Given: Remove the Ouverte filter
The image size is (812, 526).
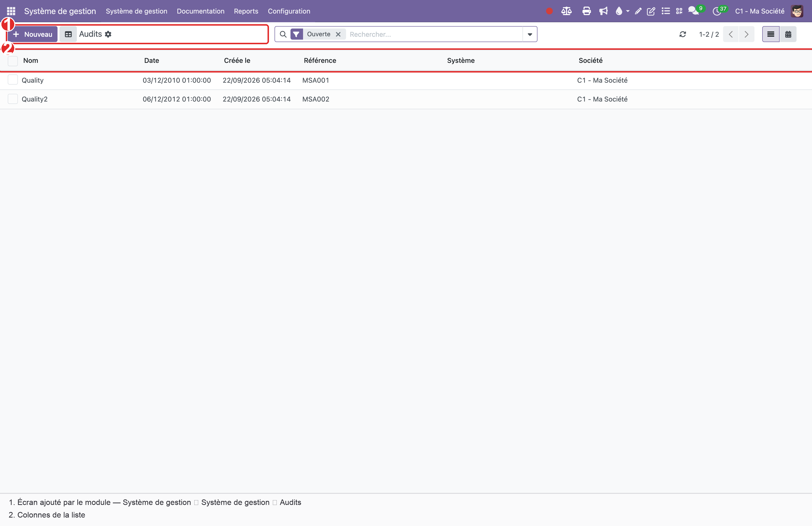Looking at the screenshot, I should pos(338,34).
